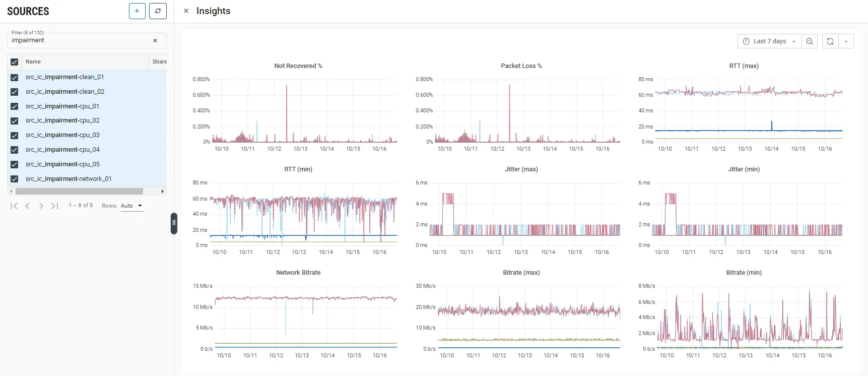Uncheck src_ic_impairment-network_01
This screenshot has height=376, width=868.
[x=14, y=179]
